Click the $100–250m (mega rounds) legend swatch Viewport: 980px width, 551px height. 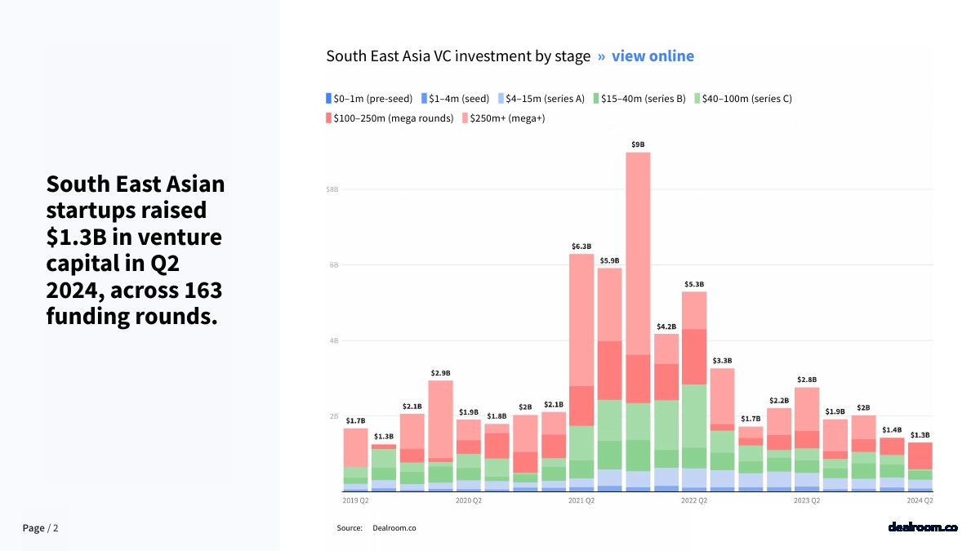point(329,118)
